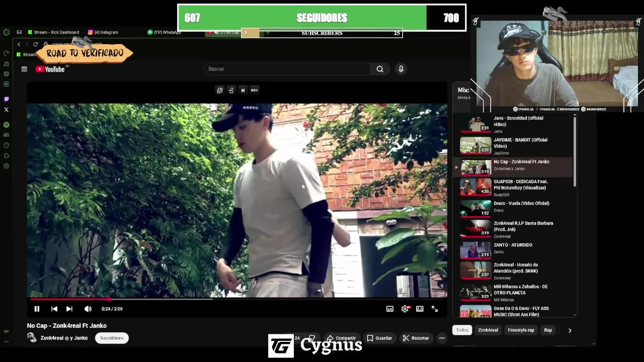Switch to the Instagram tab
Screen dimensions: 644x362
click(x=103, y=32)
